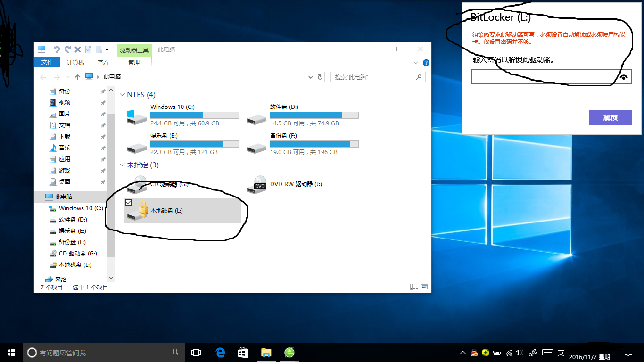
Task: Open the 管理 ribbon tab
Action: click(134, 62)
